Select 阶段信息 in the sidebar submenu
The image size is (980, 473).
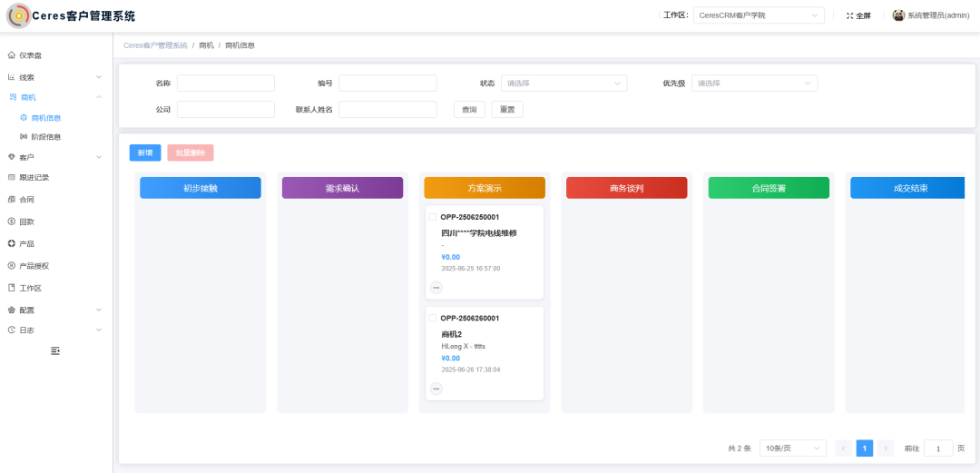[46, 137]
